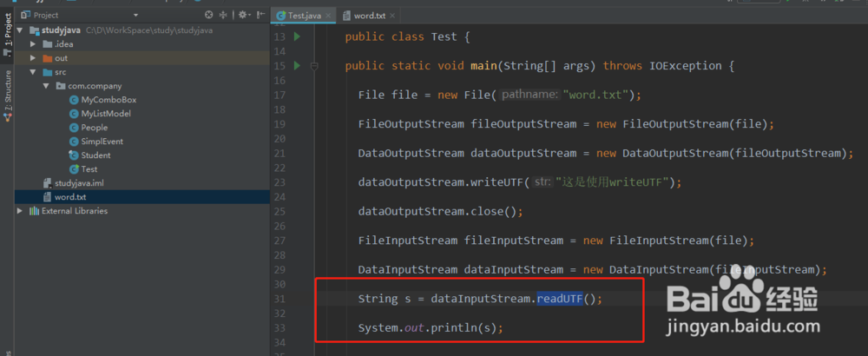Select Student class in tree
The height and width of the screenshot is (356, 868).
click(x=95, y=155)
